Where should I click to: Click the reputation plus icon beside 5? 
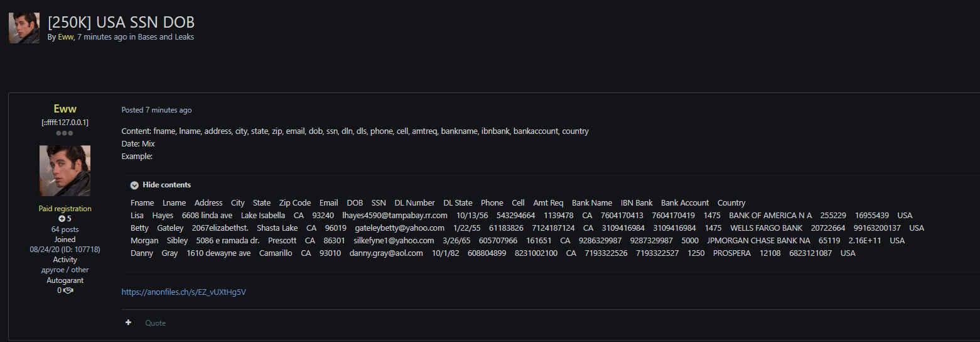pyautogui.click(x=62, y=219)
